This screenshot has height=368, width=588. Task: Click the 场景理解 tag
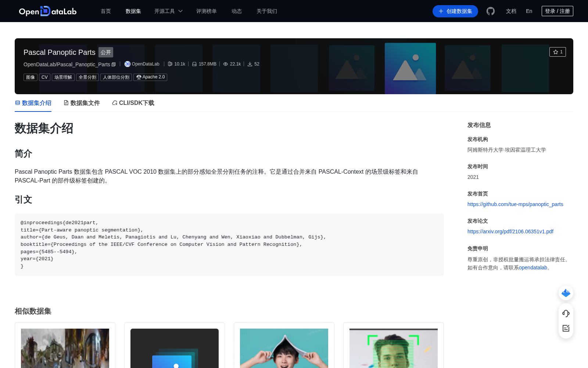(63, 77)
